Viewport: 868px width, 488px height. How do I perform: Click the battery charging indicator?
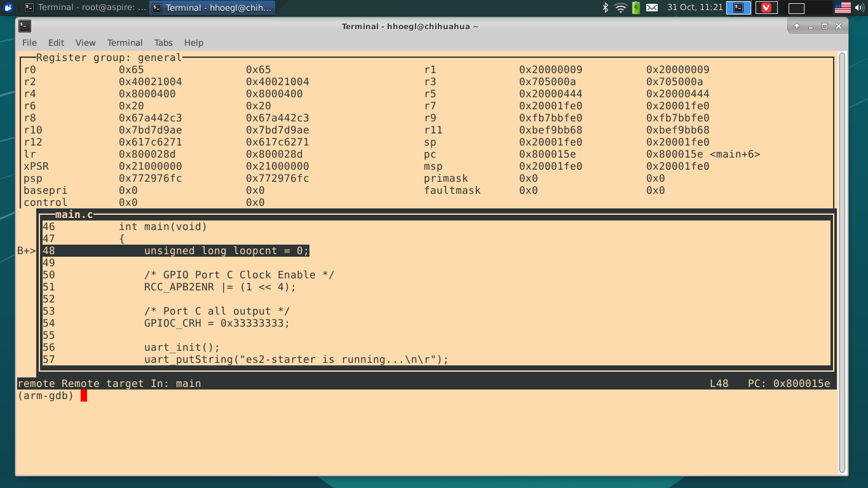(636, 8)
